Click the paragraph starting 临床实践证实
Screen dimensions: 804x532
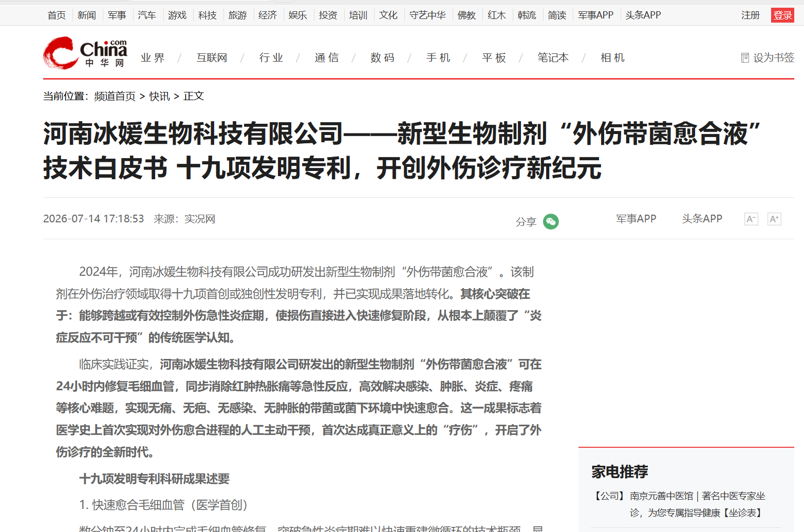click(298, 408)
